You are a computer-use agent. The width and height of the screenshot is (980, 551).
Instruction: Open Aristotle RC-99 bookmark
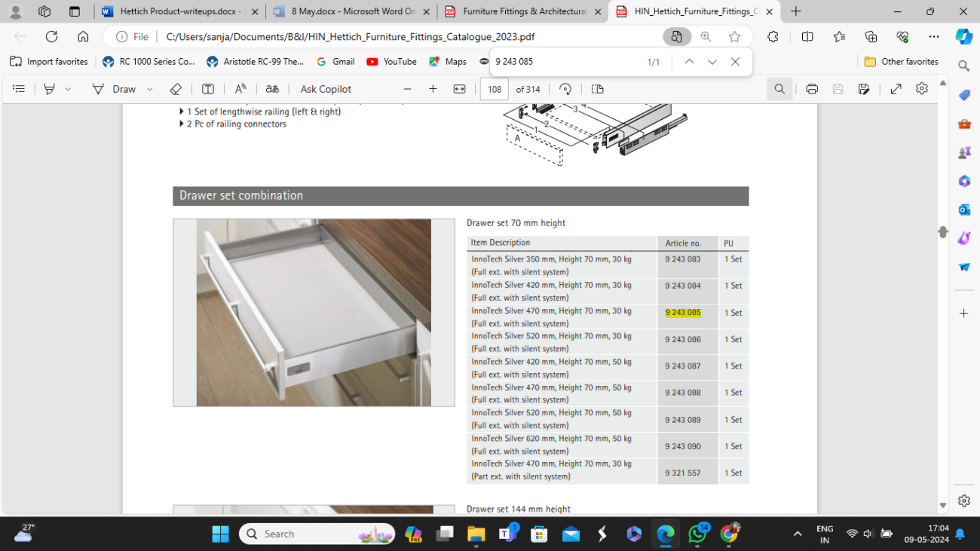(255, 62)
